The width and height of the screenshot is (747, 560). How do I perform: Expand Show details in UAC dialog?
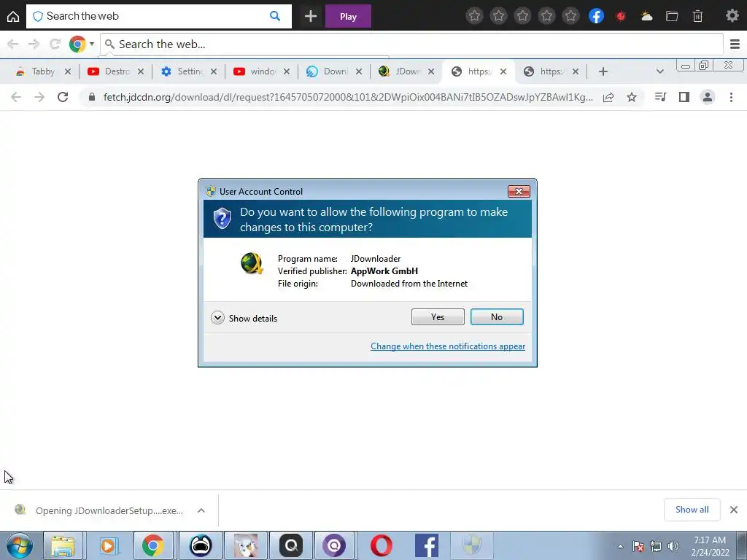coord(244,318)
